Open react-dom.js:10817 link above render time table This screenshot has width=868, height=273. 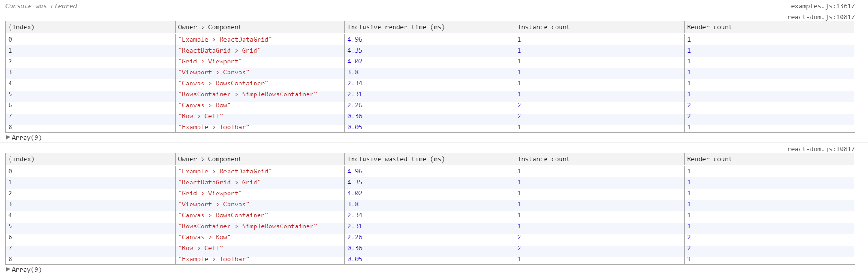coord(821,17)
